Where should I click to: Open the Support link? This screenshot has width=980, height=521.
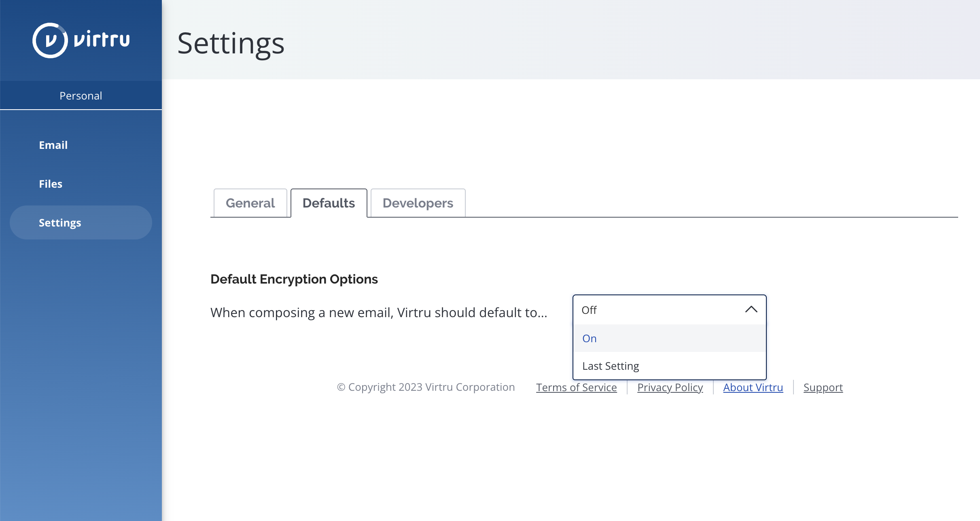point(823,387)
